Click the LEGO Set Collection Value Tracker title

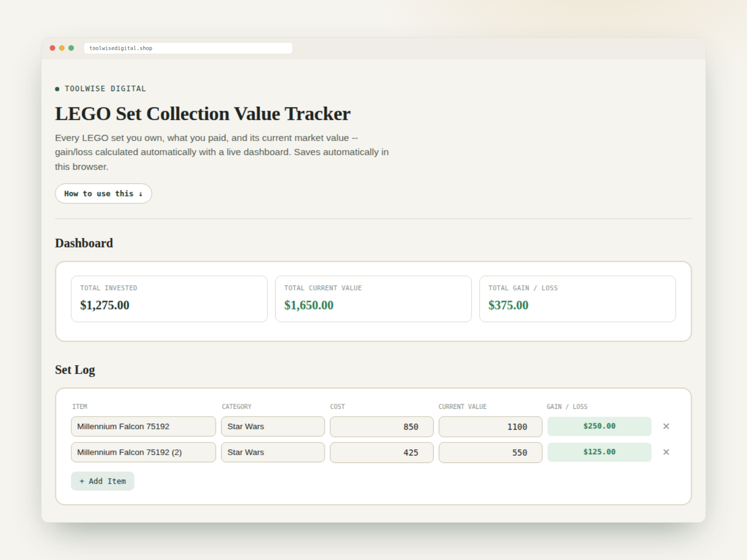pos(203,114)
